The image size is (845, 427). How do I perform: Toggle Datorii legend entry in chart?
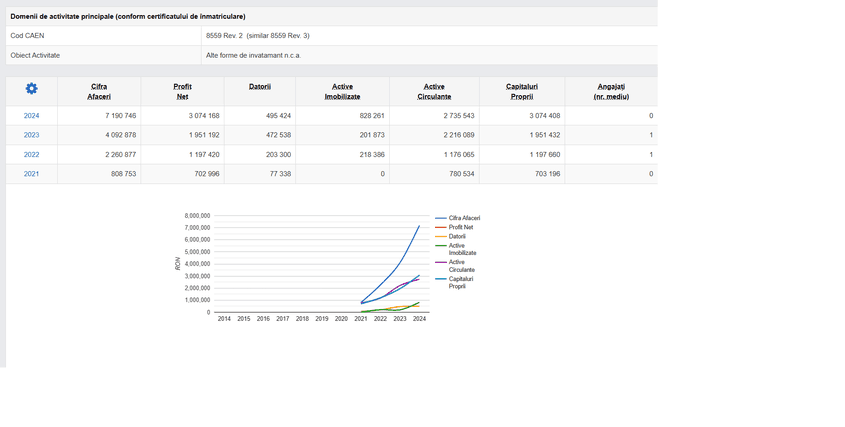457,236
